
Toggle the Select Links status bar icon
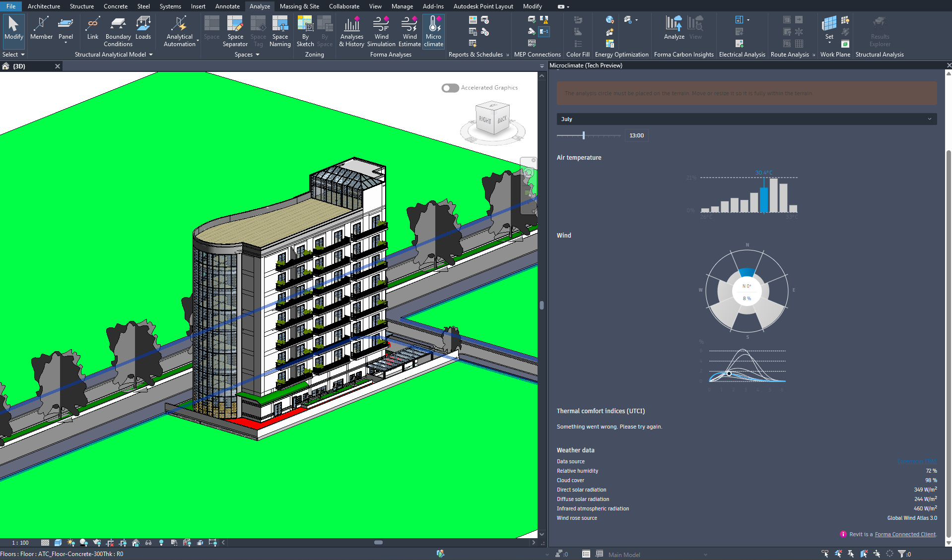pos(825,554)
